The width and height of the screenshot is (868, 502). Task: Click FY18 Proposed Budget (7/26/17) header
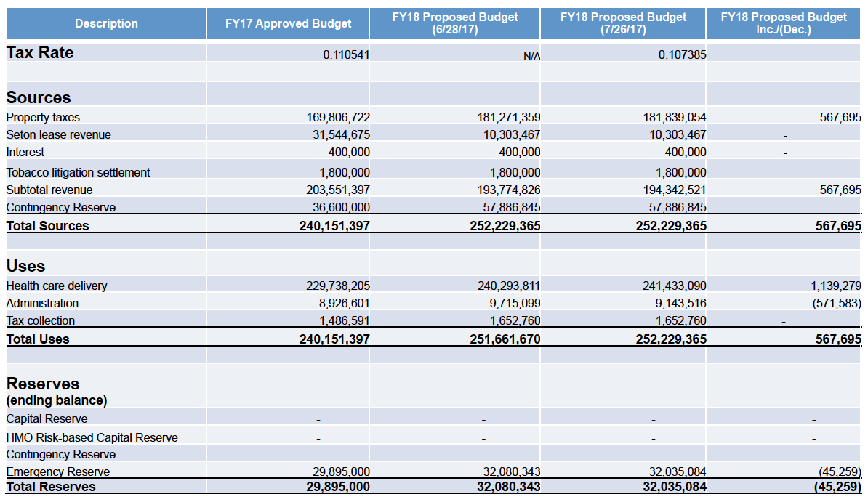coord(623,23)
